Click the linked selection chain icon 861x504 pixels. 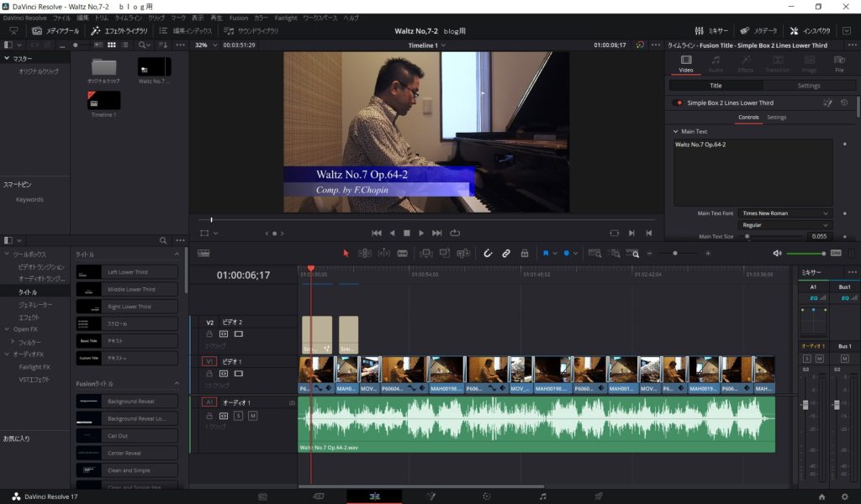(x=506, y=253)
